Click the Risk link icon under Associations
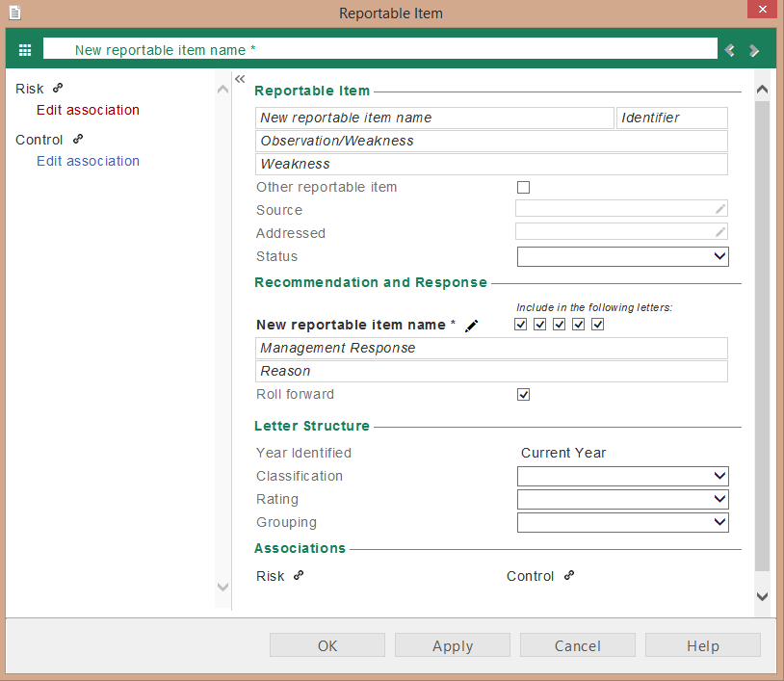 [299, 575]
